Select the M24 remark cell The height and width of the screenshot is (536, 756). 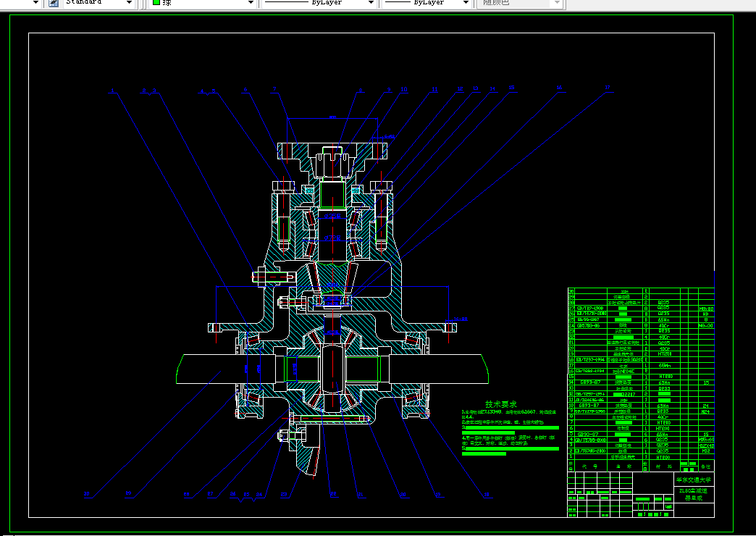coord(706,411)
